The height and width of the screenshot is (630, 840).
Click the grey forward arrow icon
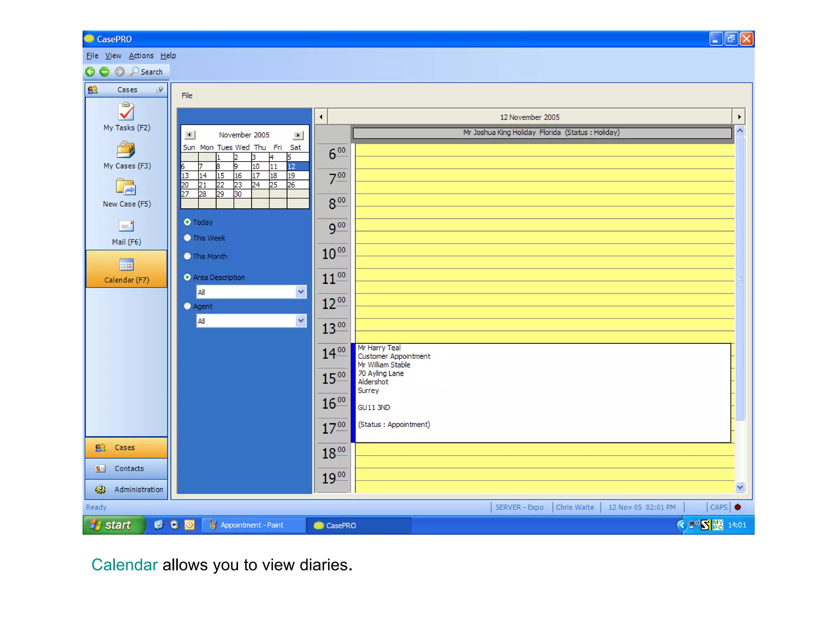(x=119, y=72)
